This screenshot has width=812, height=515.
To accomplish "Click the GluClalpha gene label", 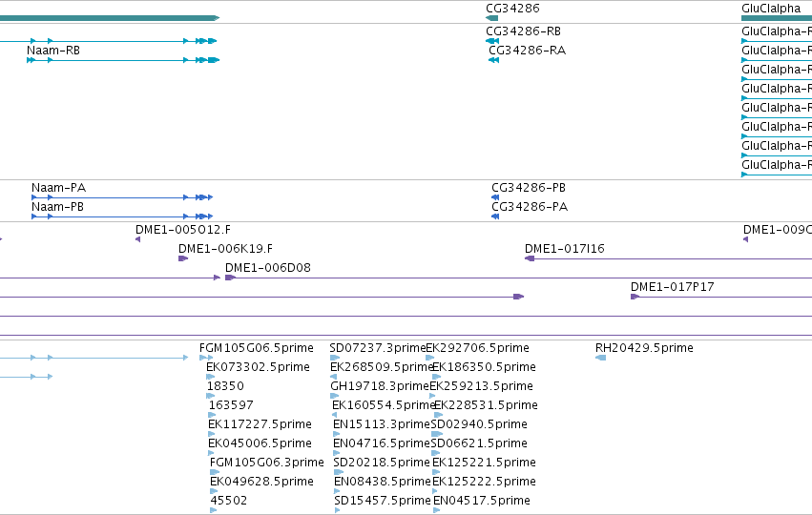I will (x=771, y=9).
